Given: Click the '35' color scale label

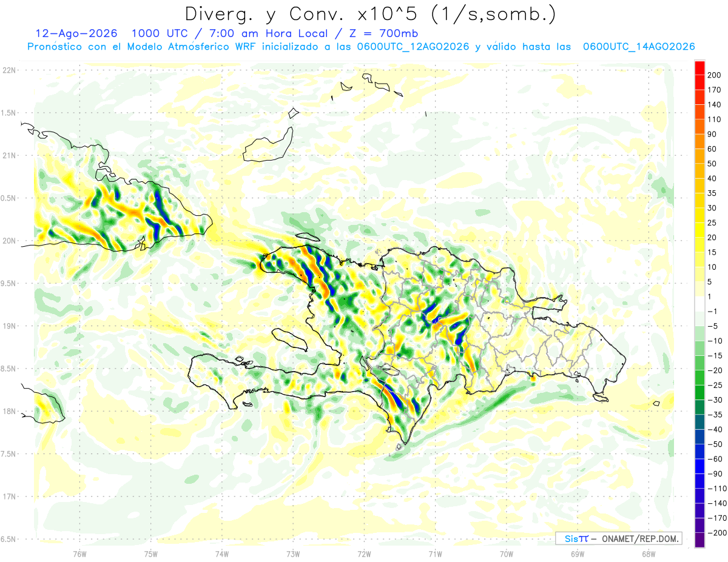Looking at the screenshot, I should click(x=712, y=193).
